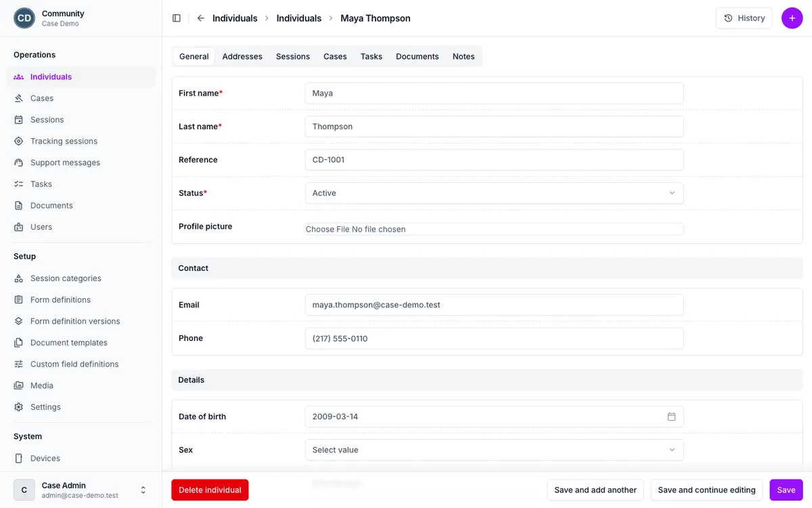Click the Contact section header
812x508 pixels.
click(487, 268)
